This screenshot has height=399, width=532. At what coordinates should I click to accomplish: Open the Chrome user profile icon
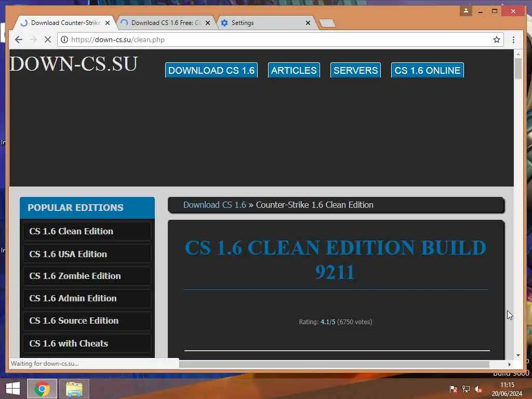pos(466,11)
